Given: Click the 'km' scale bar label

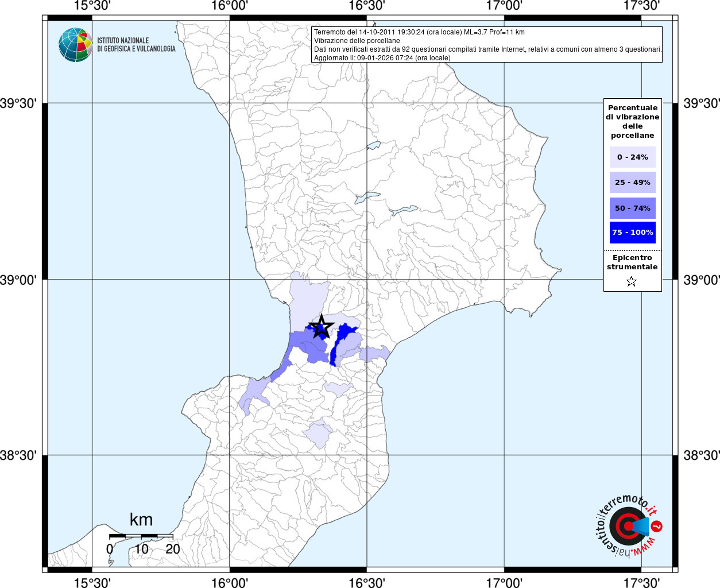Looking at the screenshot, I should coord(141,520).
